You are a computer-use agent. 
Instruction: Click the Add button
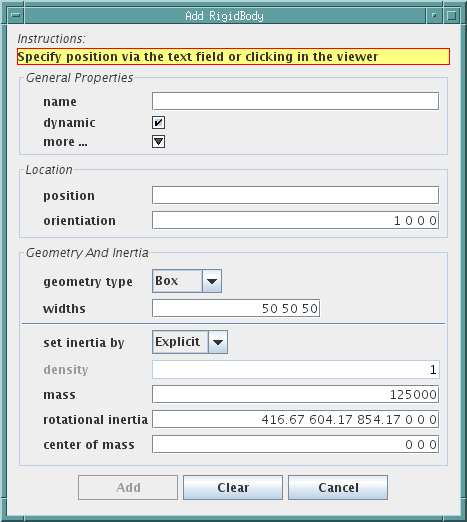[x=128, y=487]
